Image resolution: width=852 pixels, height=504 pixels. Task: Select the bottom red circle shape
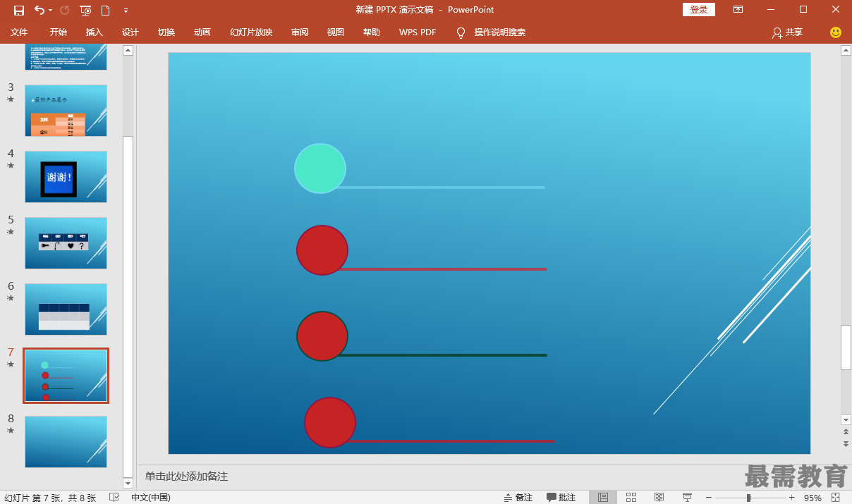coord(330,422)
